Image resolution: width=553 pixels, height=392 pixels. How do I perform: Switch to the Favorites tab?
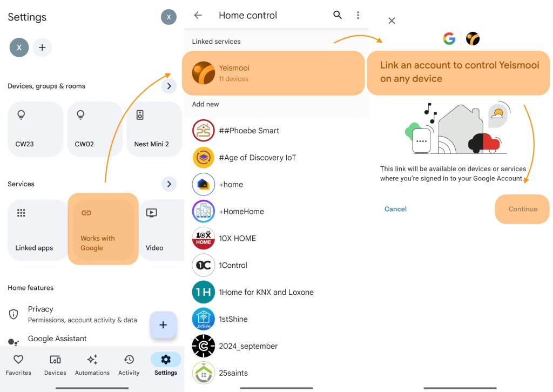[18, 365]
